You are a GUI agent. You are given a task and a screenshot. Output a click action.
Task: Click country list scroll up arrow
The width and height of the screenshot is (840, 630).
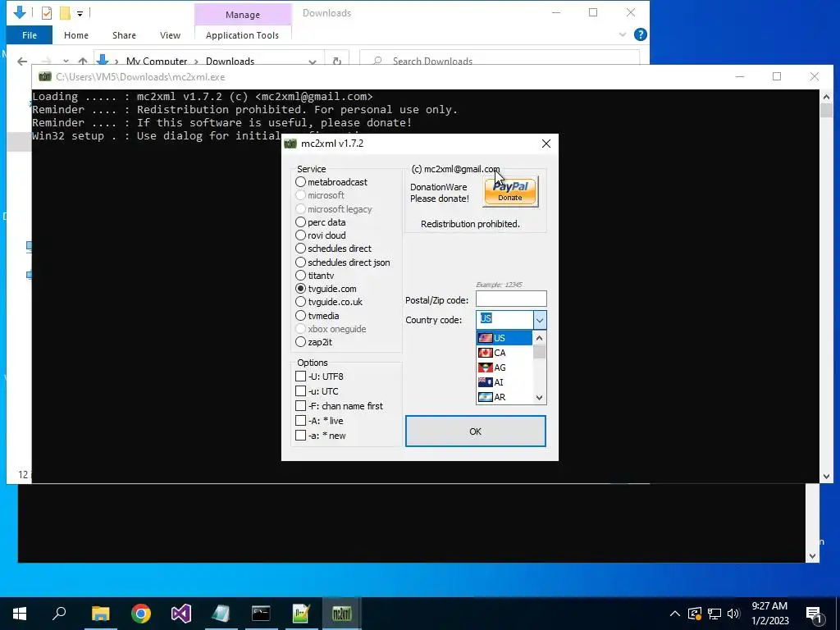[x=540, y=337]
